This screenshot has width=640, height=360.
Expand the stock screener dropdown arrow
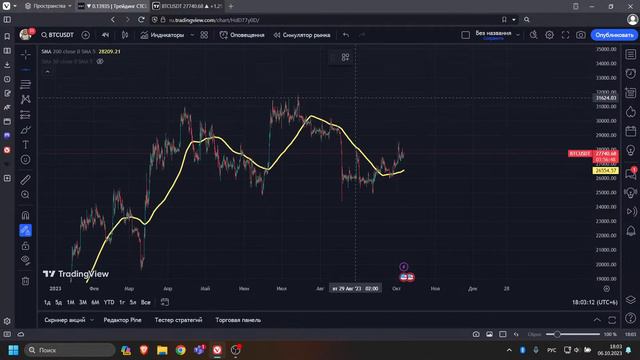click(92, 320)
